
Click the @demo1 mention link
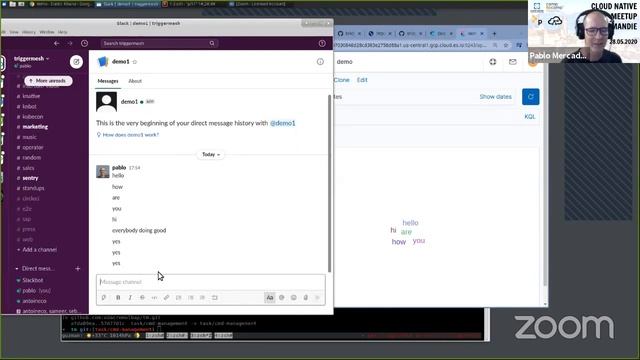[282, 123]
